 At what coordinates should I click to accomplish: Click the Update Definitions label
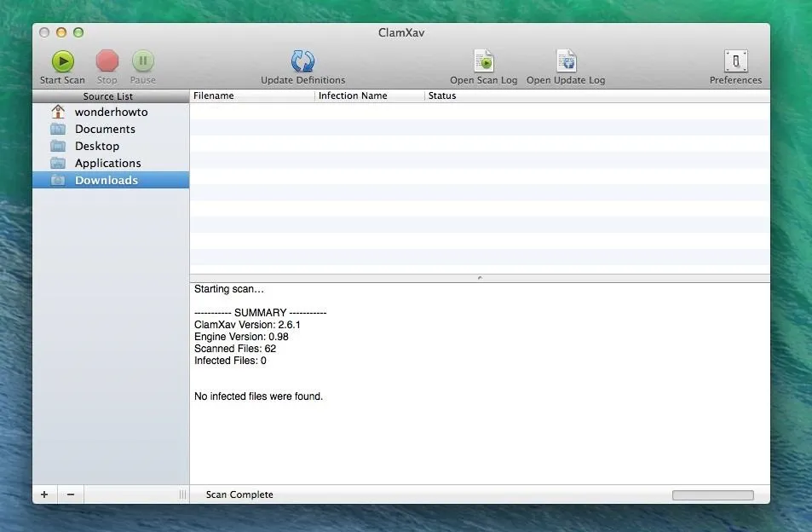click(x=303, y=80)
